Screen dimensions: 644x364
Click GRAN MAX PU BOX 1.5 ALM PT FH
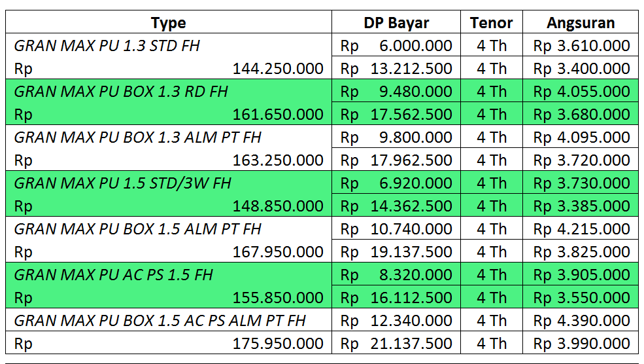click(x=137, y=229)
